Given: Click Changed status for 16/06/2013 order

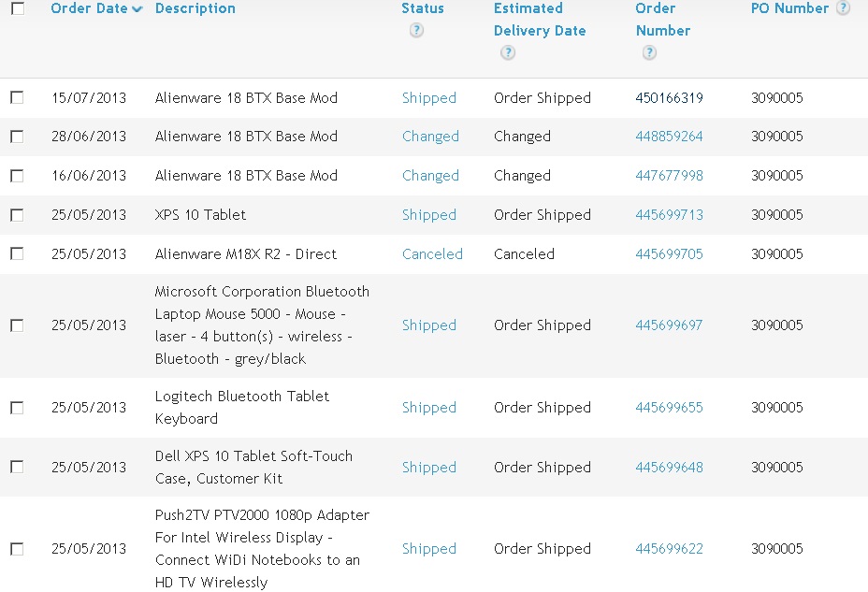Looking at the screenshot, I should click(x=430, y=176).
